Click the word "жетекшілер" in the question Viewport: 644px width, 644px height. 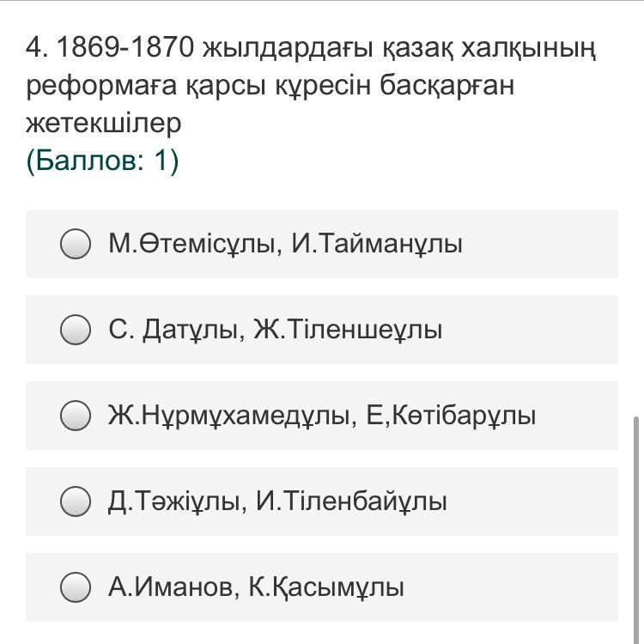point(103,124)
